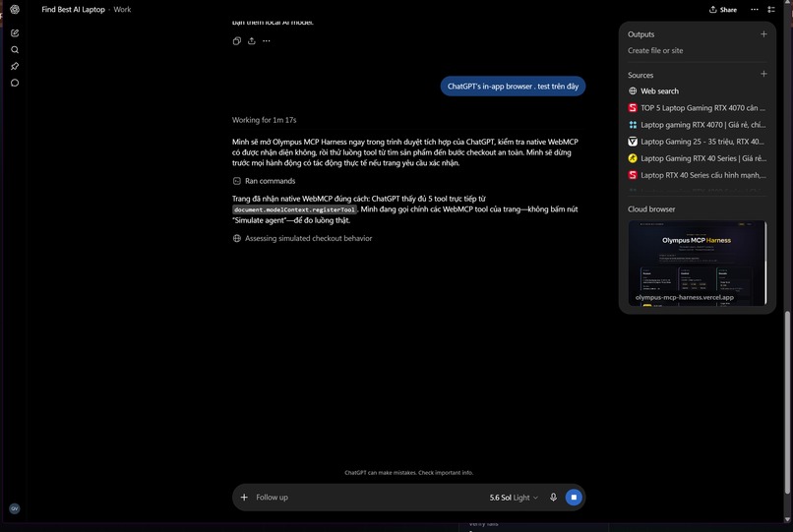Viewport: 793px width, 532px height.
Task: Click the user message bubble about in-app browser
Action: click(513, 87)
